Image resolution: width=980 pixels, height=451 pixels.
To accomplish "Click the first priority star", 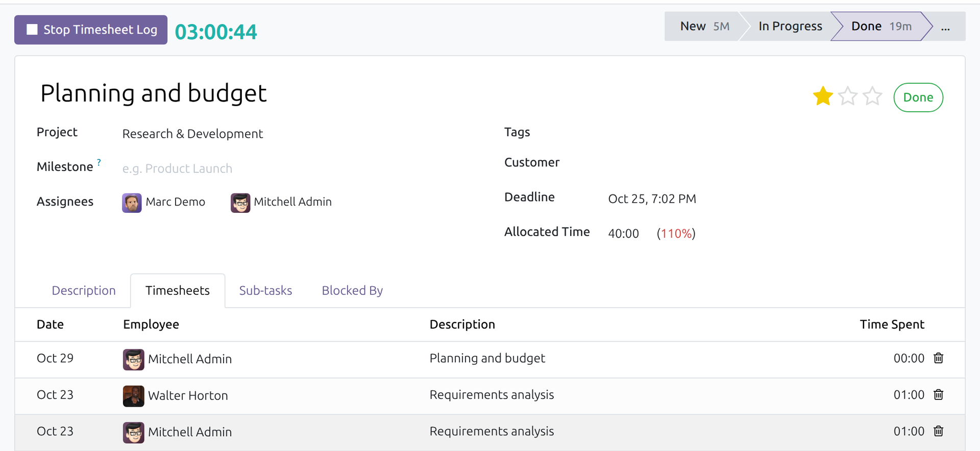I will pyautogui.click(x=823, y=96).
